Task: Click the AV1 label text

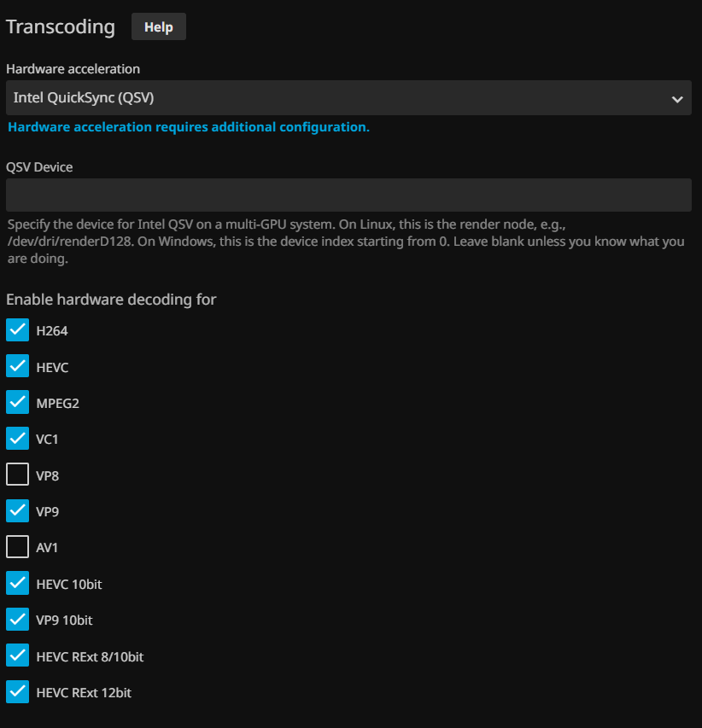Action: pyautogui.click(x=47, y=548)
